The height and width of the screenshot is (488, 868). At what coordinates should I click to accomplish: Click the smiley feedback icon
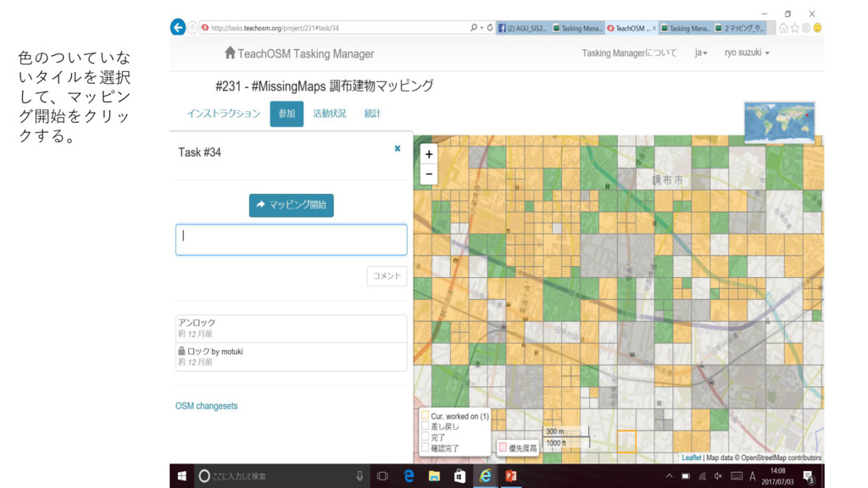(x=818, y=28)
